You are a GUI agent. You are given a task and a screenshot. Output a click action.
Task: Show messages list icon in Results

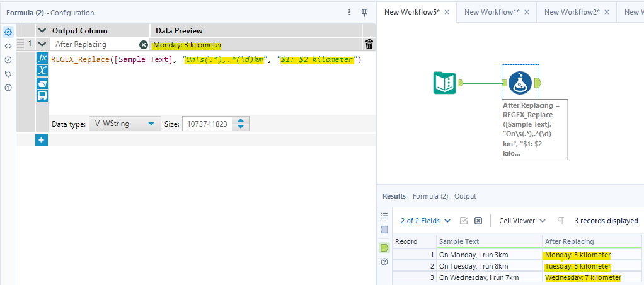(x=384, y=215)
